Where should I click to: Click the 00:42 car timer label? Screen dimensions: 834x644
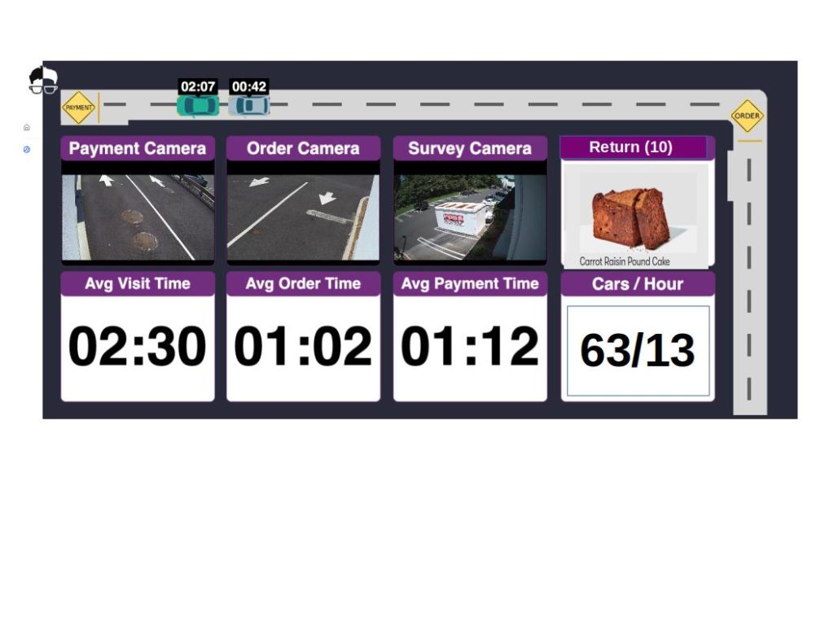pyautogui.click(x=249, y=86)
